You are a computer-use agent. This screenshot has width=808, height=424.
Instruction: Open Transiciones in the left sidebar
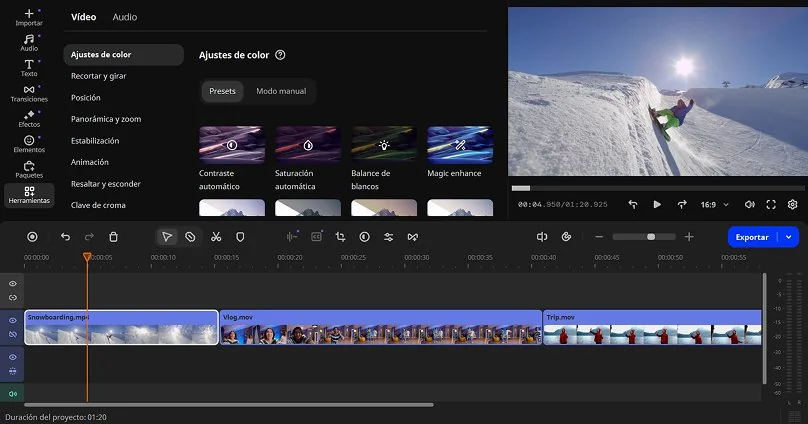click(29, 93)
